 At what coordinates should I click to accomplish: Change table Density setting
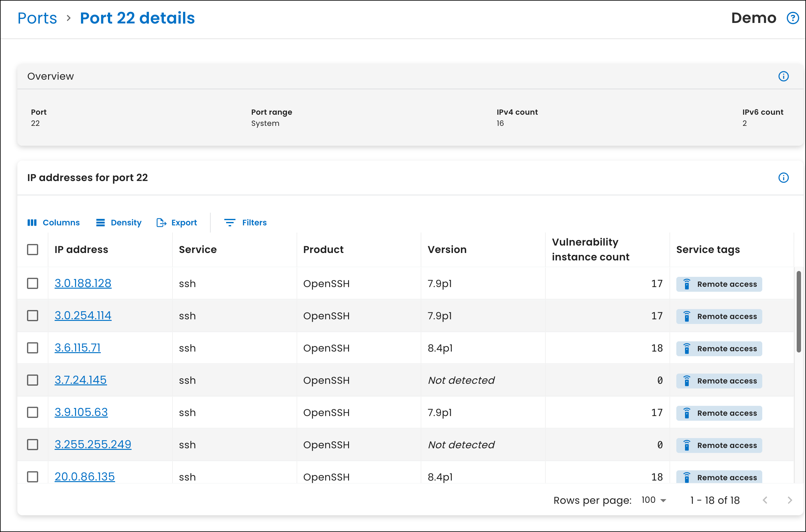tap(119, 223)
